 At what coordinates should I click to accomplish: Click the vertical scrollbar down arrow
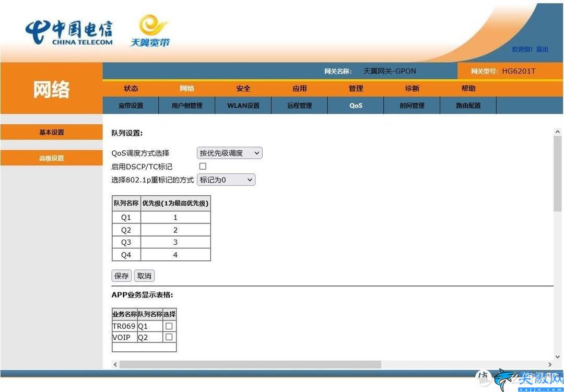coord(558,357)
